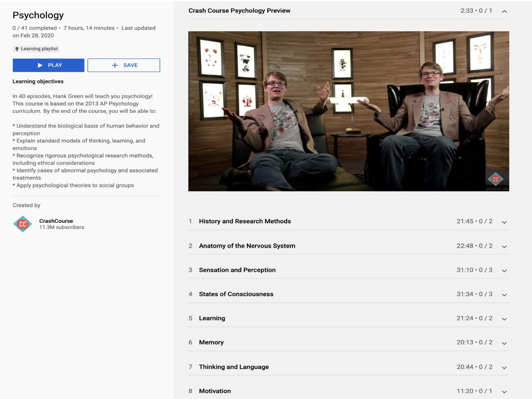This screenshot has width=532, height=399.
Task: Click the PLAY button
Action: point(49,65)
